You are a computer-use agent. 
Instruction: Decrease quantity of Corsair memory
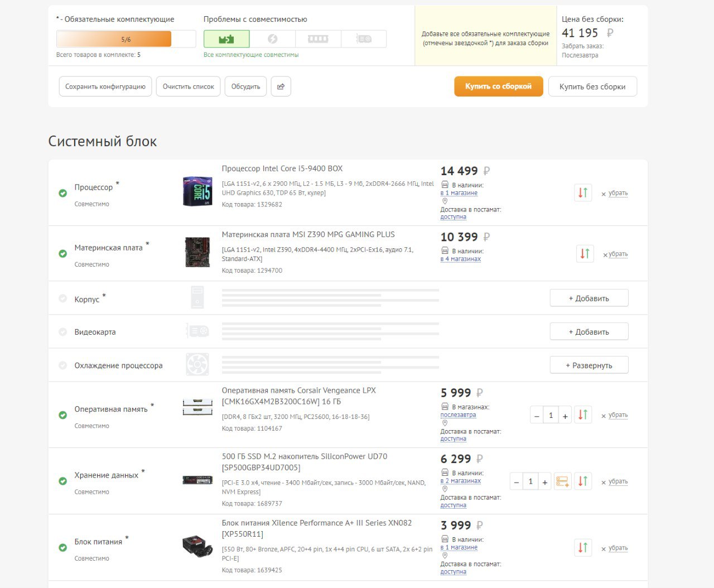pos(537,416)
